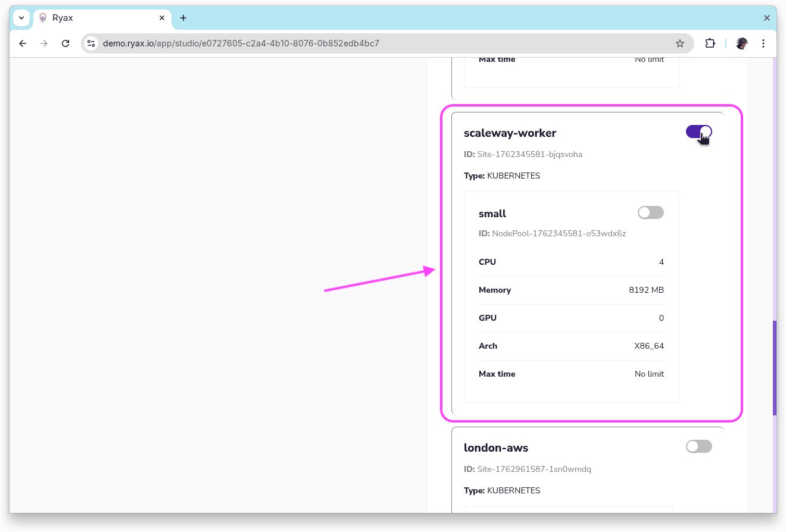Bookmark the page using the star icon
This screenshot has width=786, height=532.
680,43
